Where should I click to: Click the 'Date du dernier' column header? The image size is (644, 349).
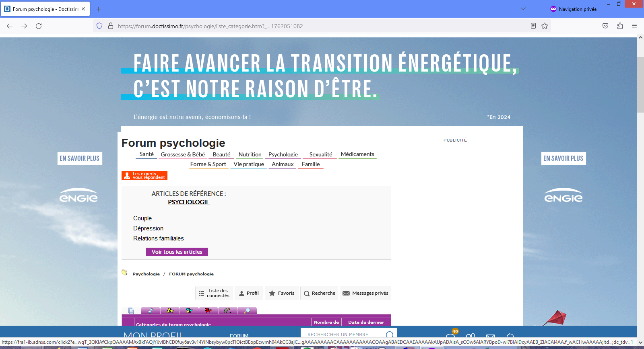click(x=366, y=322)
